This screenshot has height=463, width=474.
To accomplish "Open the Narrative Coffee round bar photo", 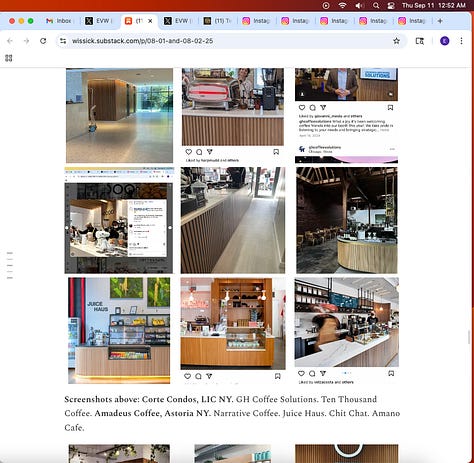I will (347, 220).
